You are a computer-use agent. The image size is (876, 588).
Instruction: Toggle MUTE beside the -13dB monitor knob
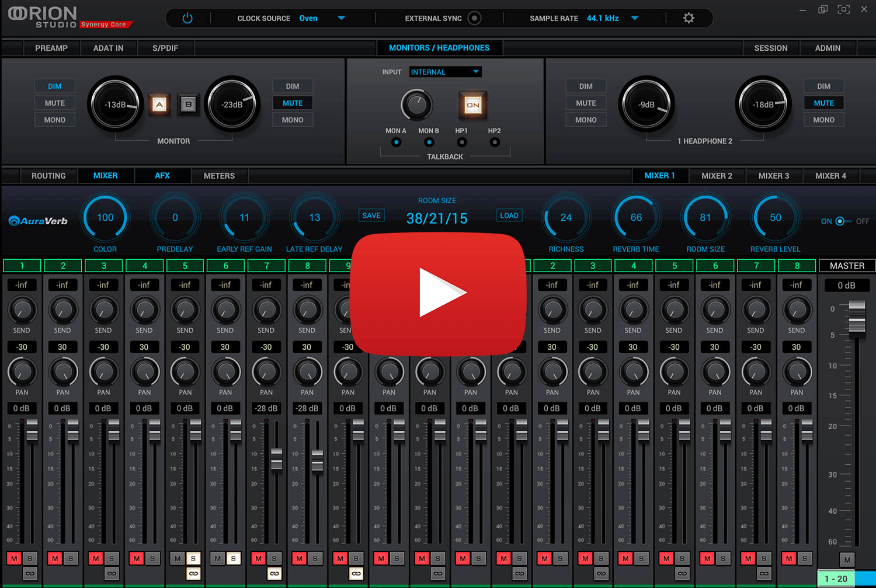tap(55, 103)
